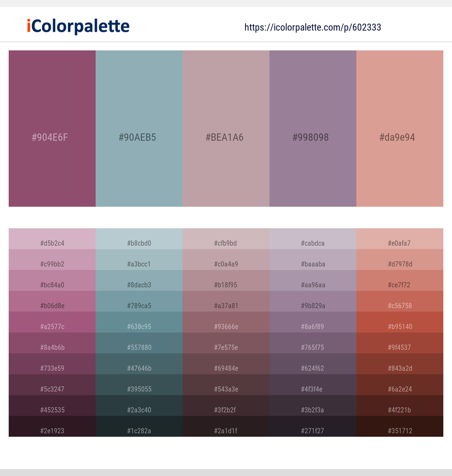Select the #d5b2c4 light pink shade
The image size is (452, 476).
tap(52, 239)
